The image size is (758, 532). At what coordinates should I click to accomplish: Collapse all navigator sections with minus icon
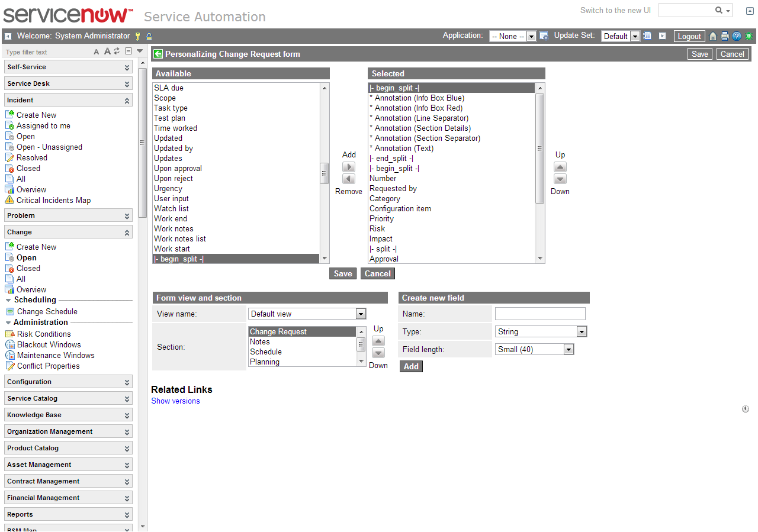[127, 51]
